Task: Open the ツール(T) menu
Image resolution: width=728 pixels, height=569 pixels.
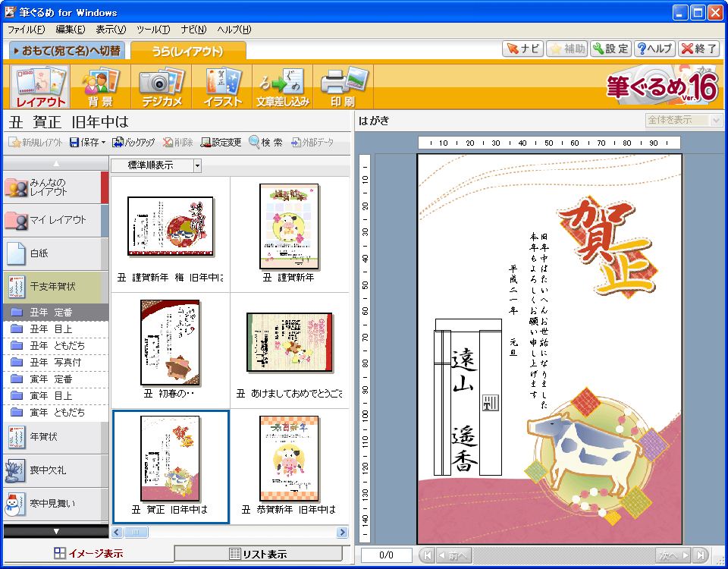Action: (x=152, y=30)
